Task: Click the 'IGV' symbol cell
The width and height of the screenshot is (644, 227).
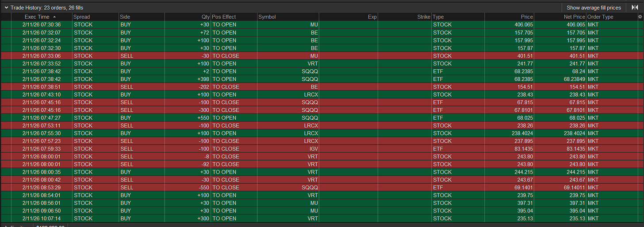Action: 313,148
